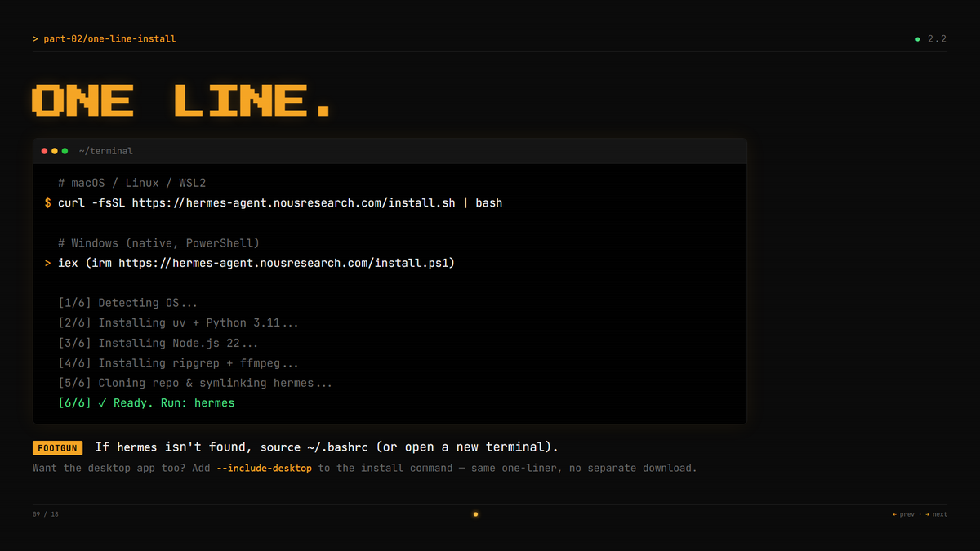This screenshot has height=551, width=980.
Task: Click the orange progress dot in the footer
Action: pos(475,514)
